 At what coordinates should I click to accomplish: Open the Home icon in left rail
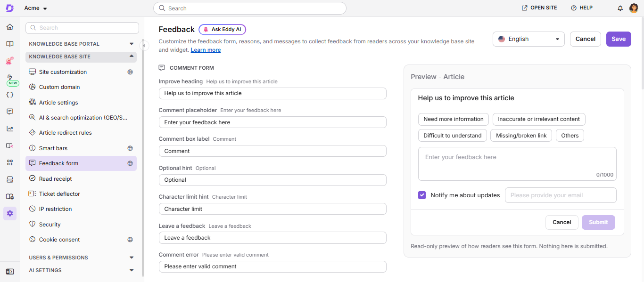pyautogui.click(x=10, y=27)
